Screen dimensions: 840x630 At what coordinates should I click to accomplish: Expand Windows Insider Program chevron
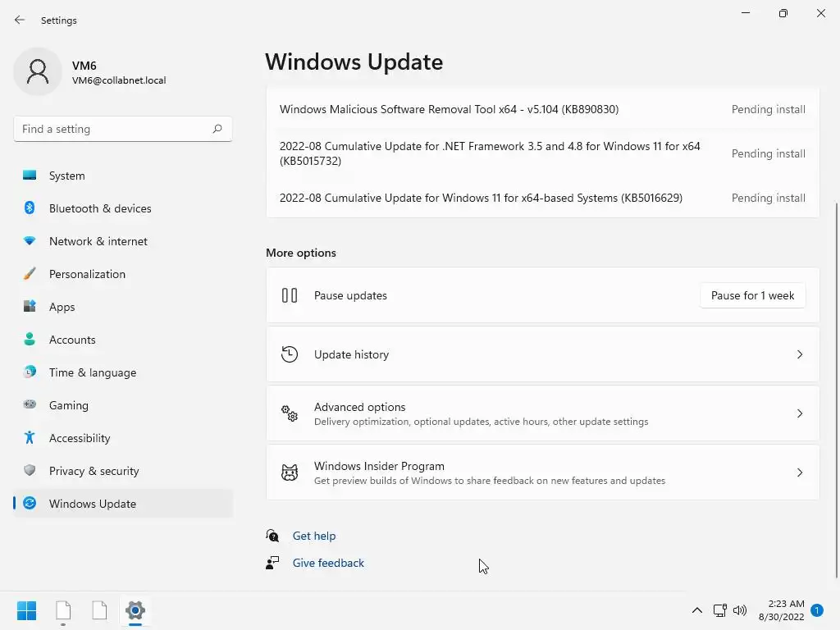(800, 472)
